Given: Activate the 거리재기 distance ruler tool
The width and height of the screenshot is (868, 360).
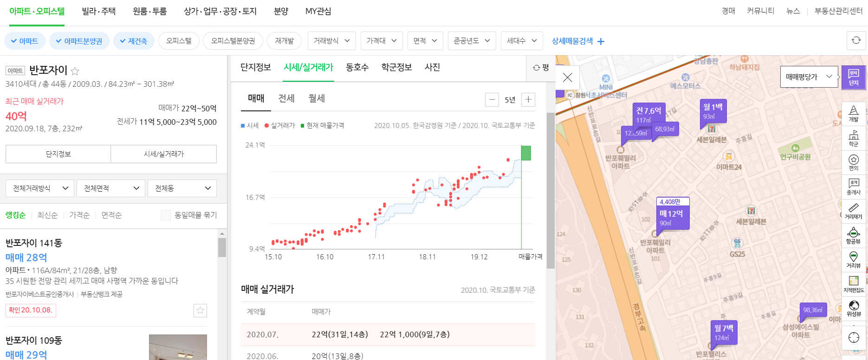Looking at the screenshot, I should click(x=853, y=211).
